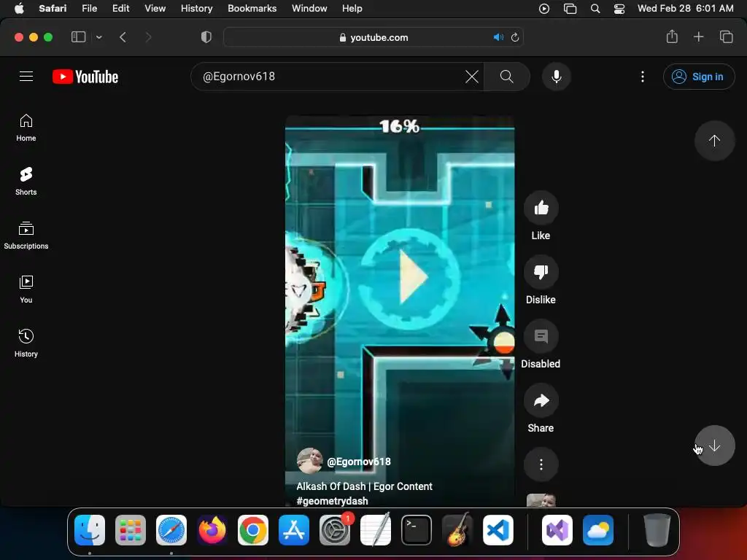Open the Safari share sheet
Image resolution: width=747 pixels, height=560 pixels.
point(672,36)
